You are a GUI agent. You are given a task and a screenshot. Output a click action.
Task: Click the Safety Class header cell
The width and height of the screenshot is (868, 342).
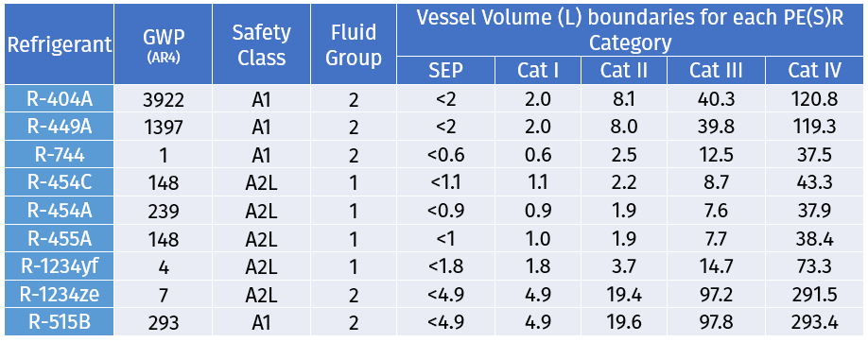[261, 43]
